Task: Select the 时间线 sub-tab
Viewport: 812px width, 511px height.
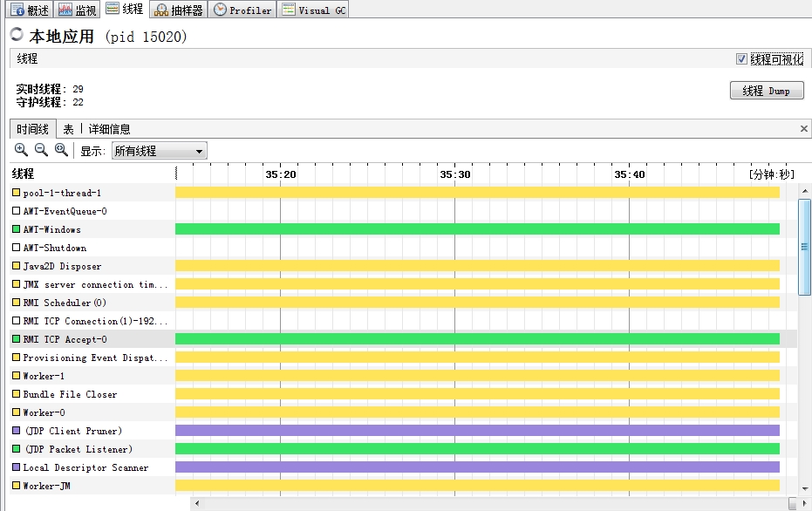Action: 32,129
